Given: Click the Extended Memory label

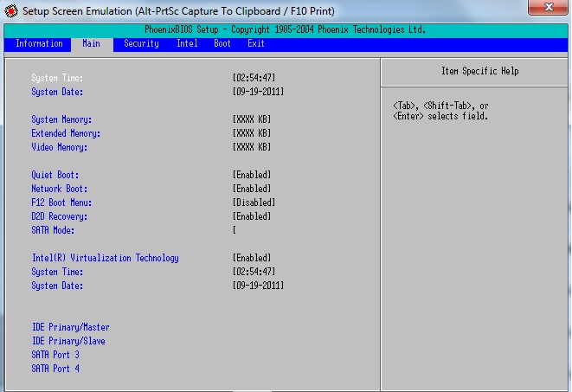Looking at the screenshot, I should click(x=66, y=133).
